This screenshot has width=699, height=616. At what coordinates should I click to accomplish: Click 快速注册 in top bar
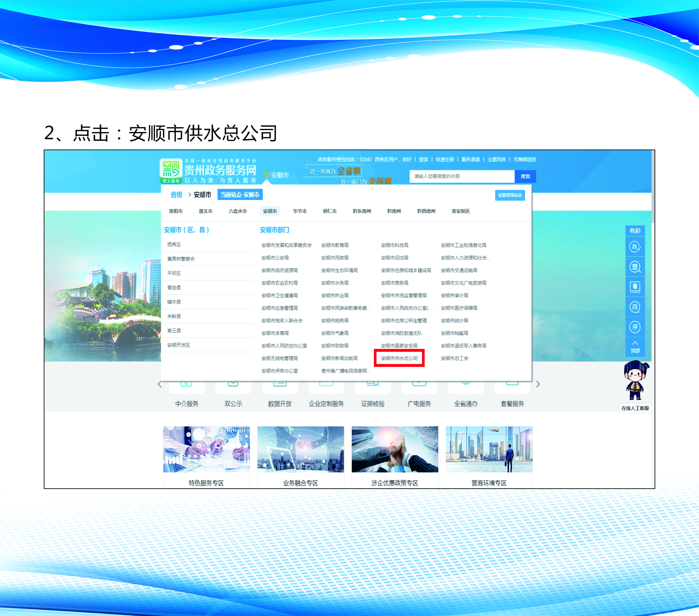point(444,159)
